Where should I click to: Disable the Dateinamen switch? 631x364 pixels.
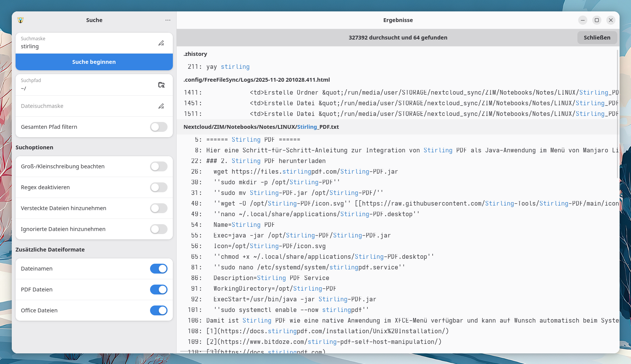click(x=158, y=269)
